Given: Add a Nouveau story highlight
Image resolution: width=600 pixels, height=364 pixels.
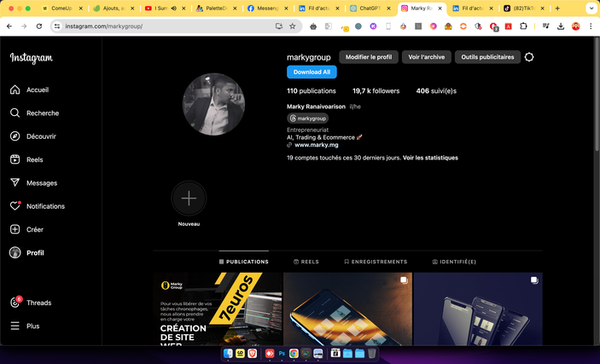Looking at the screenshot, I should [189, 199].
